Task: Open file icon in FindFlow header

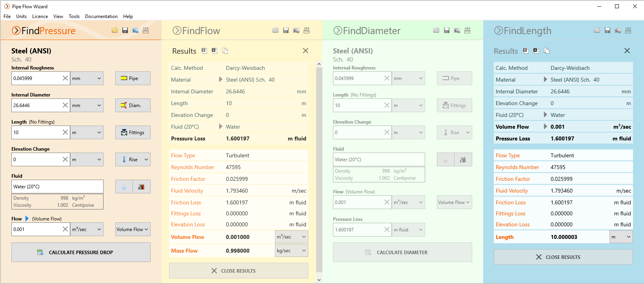Action: (x=276, y=30)
